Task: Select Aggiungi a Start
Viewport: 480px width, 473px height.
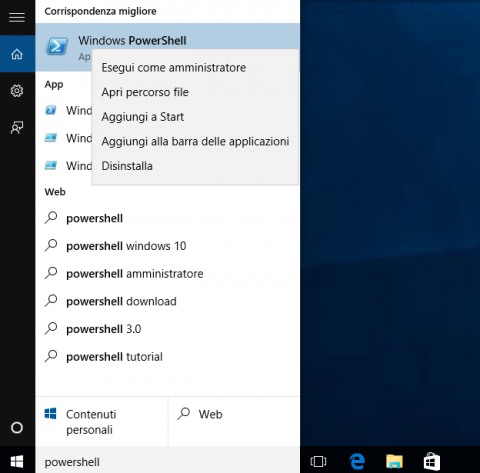Action: 195,117
